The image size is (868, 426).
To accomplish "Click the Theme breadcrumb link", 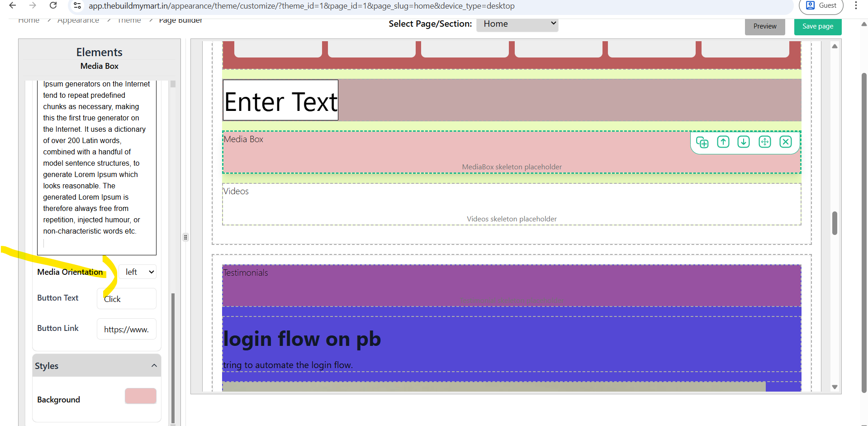I will 129,20.
